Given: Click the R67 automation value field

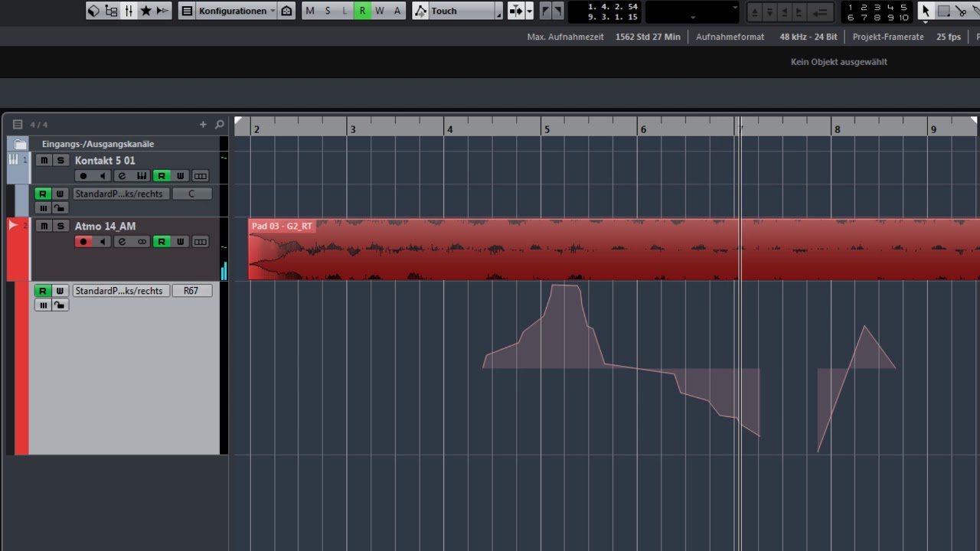Looking at the screenshot, I should [x=191, y=291].
